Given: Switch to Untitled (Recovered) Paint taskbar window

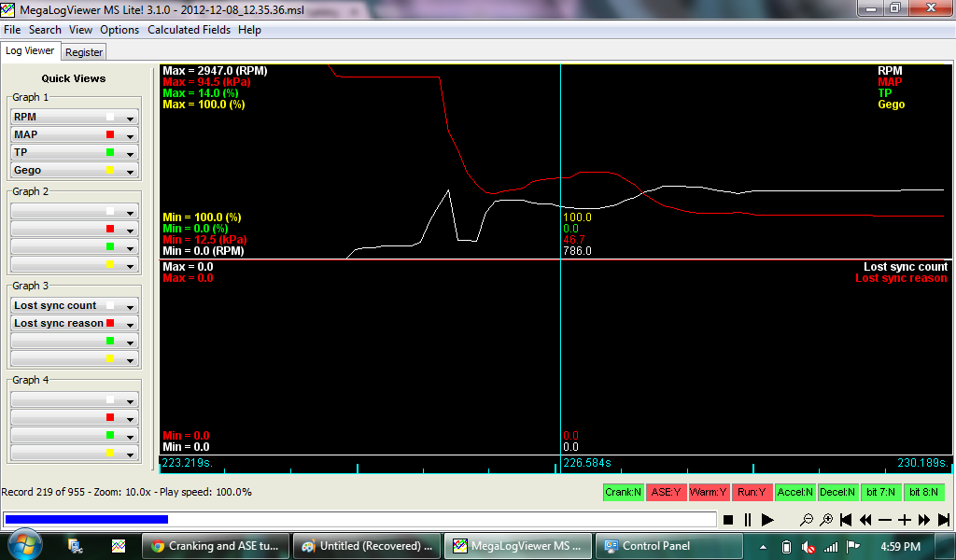Looking at the screenshot, I should pos(368,546).
